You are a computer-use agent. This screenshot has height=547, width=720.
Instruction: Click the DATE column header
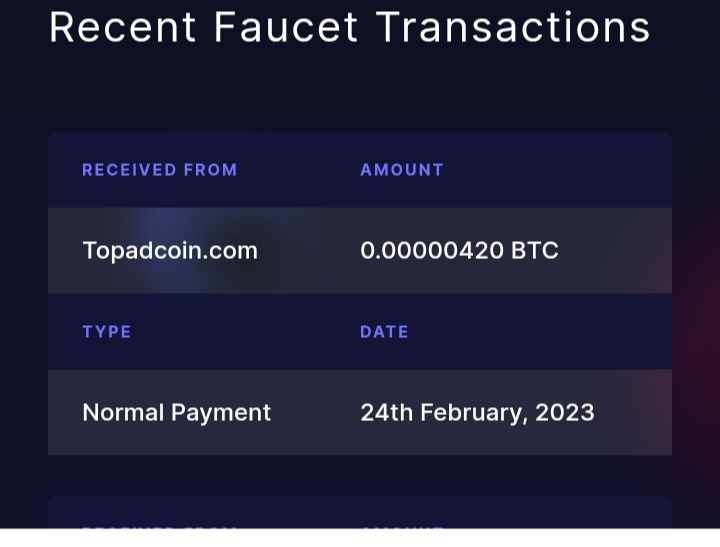point(384,332)
